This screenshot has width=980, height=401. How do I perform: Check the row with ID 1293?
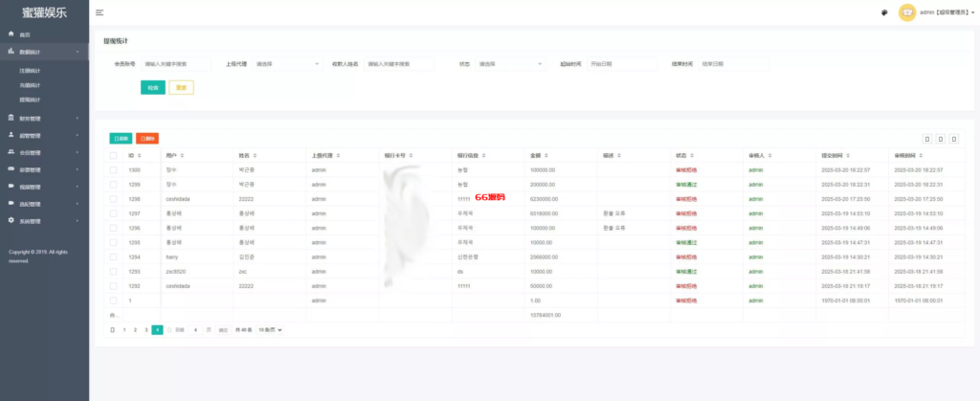(x=113, y=271)
